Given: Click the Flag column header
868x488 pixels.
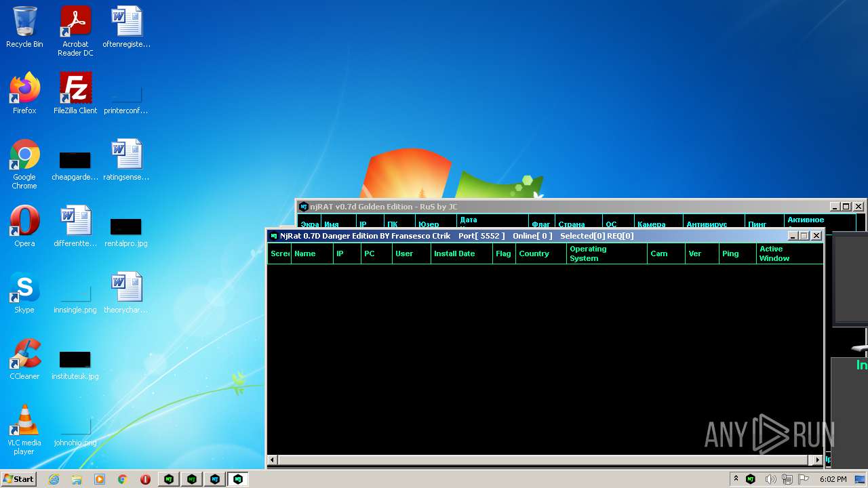Looking at the screenshot, I should pyautogui.click(x=504, y=253).
